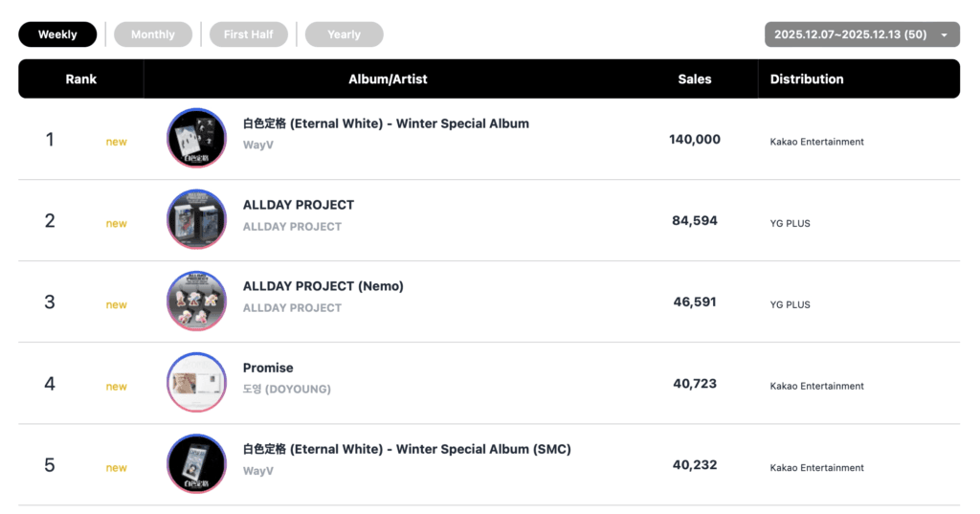
Task: Switch to the Monthly chart tab
Action: (x=153, y=34)
